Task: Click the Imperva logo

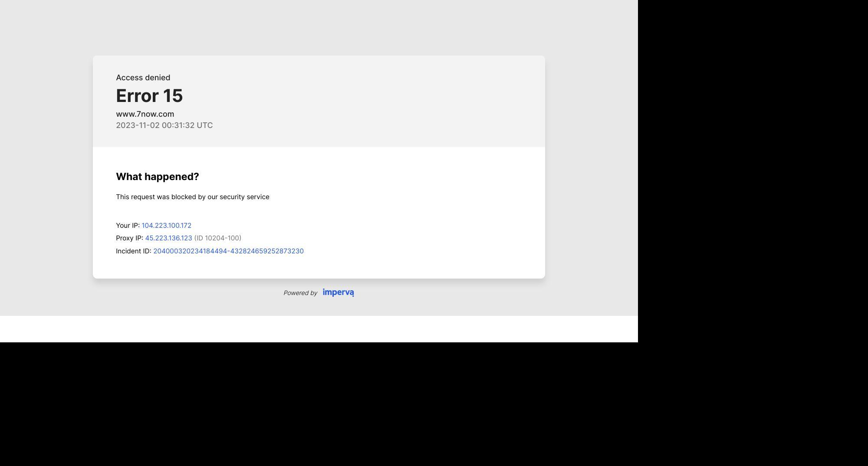Action: [338, 292]
